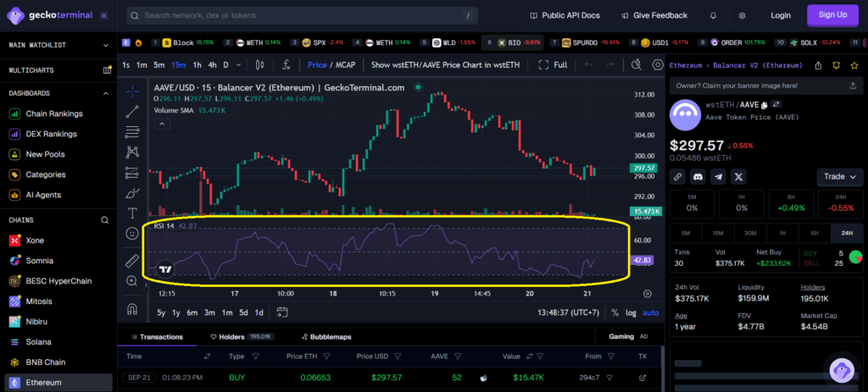
Task: Select the trend line drawing tool
Action: (132, 111)
